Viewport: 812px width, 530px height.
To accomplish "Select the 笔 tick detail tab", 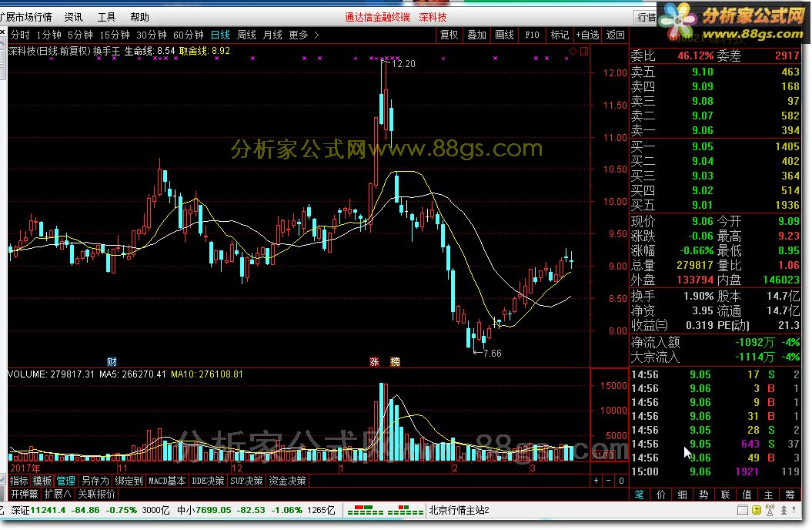I will tap(640, 495).
